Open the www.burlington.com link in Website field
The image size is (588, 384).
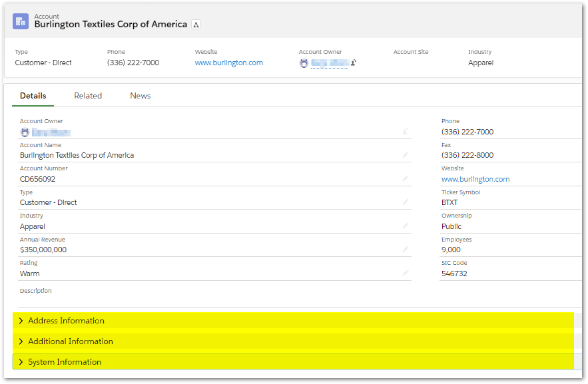pos(475,179)
